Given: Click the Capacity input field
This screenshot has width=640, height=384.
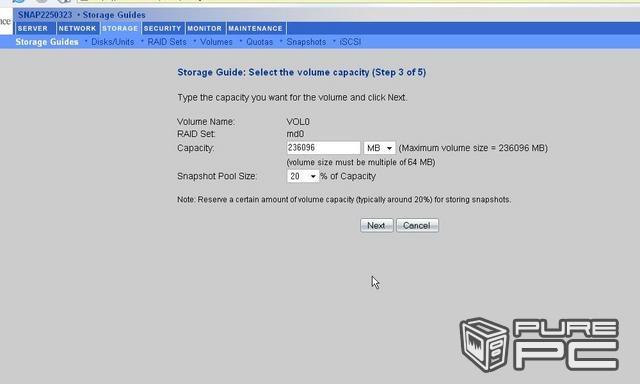Looking at the screenshot, I should 323,148.
